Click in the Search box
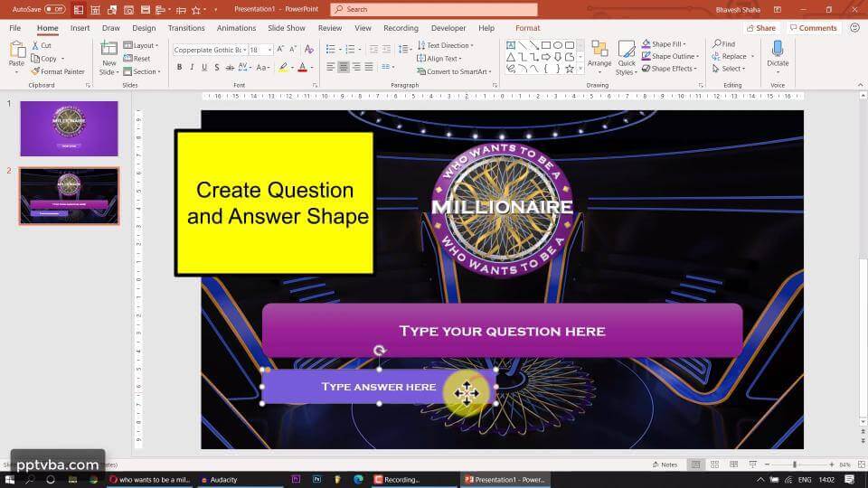Viewport: 868px width, 488px height. (x=434, y=9)
